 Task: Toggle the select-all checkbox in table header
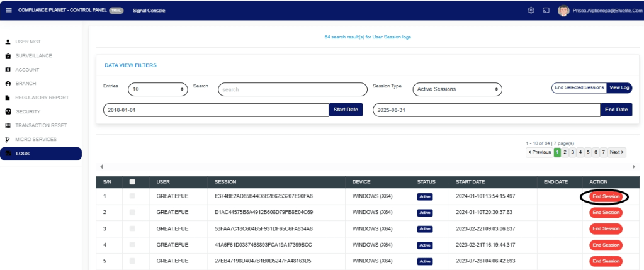132,182
